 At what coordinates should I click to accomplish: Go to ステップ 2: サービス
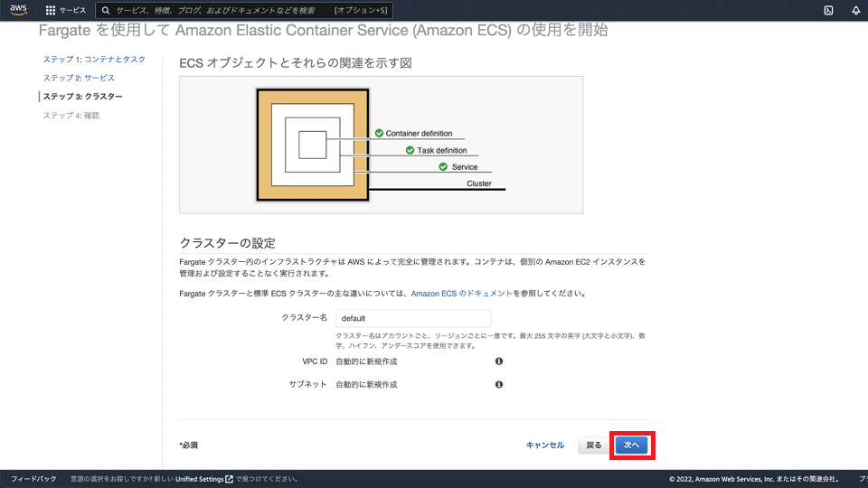coord(79,78)
